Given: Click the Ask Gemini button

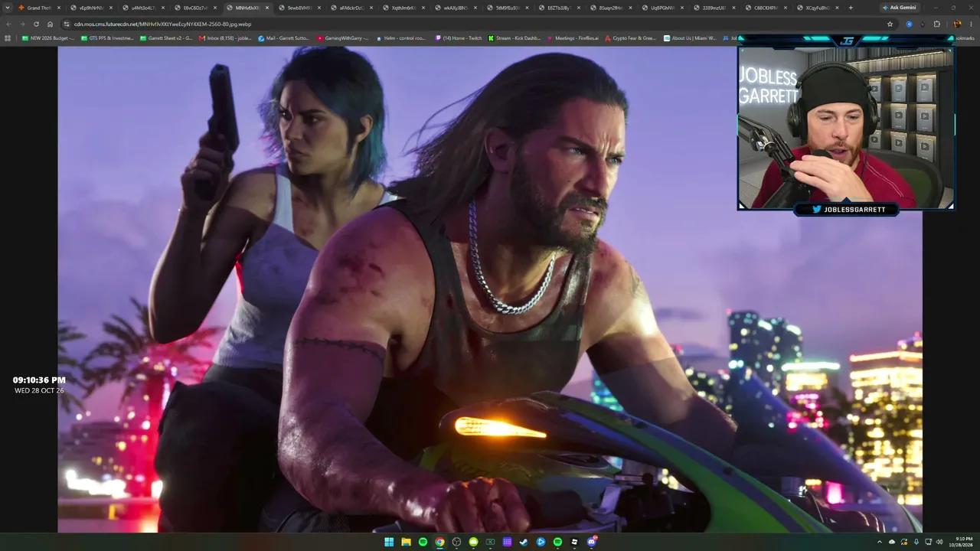Looking at the screenshot, I should (x=899, y=8).
